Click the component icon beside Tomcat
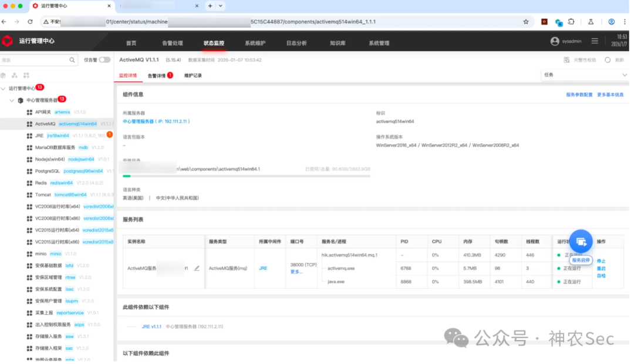The width and height of the screenshot is (634, 364). tap(29, 195)
